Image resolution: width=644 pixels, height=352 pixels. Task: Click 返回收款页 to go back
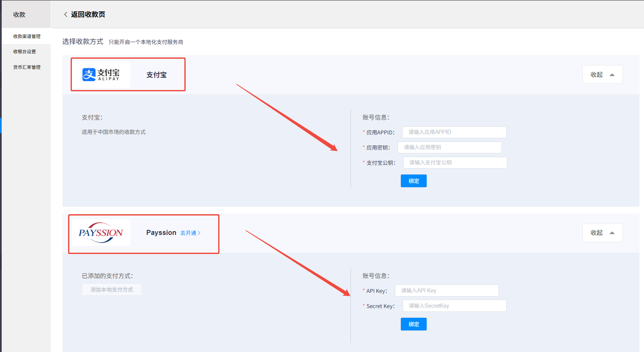point(88,14)
